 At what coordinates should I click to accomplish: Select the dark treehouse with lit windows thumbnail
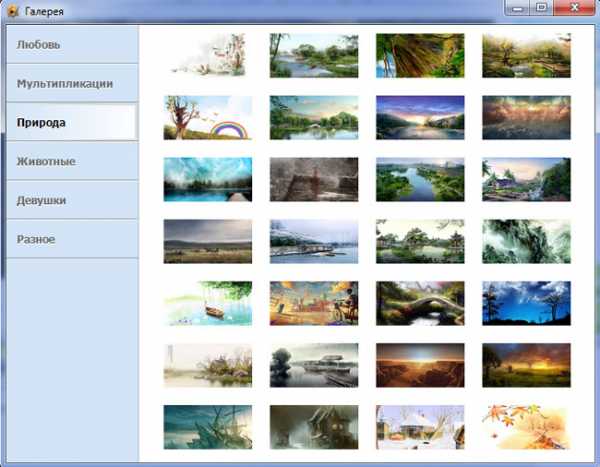pos(314,427)
